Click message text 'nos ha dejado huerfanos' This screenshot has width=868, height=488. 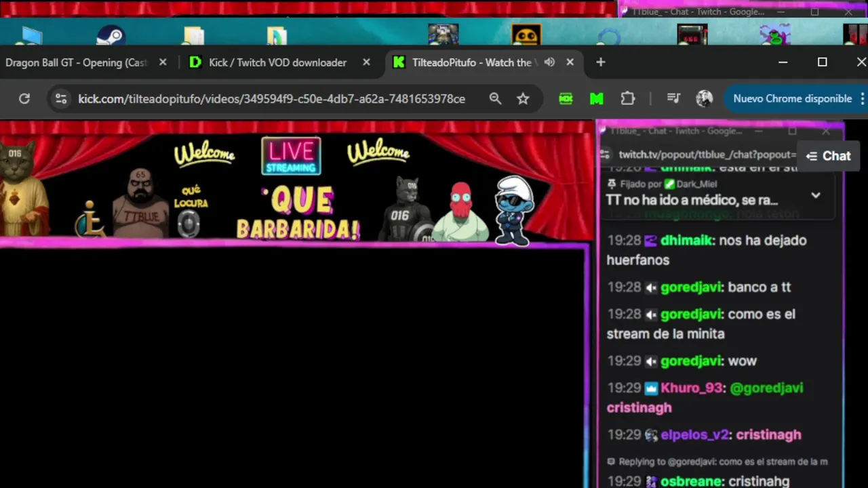tap(707, 250)
